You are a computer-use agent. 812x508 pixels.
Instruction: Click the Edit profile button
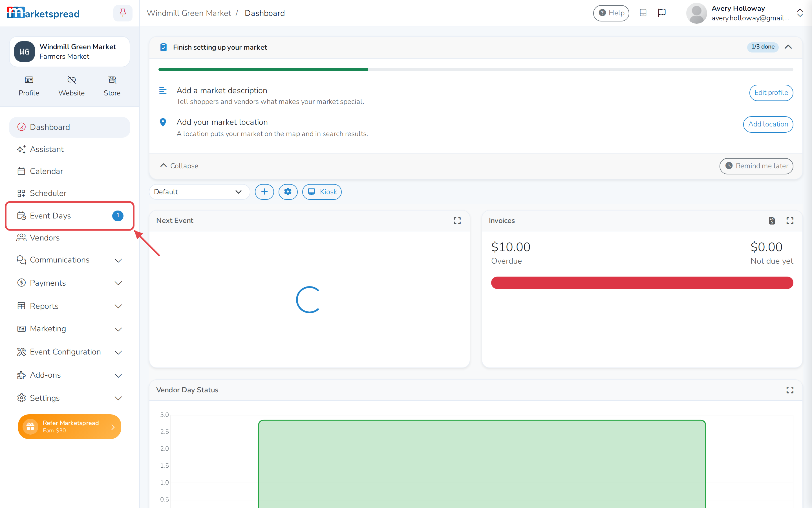coord(771,93)
